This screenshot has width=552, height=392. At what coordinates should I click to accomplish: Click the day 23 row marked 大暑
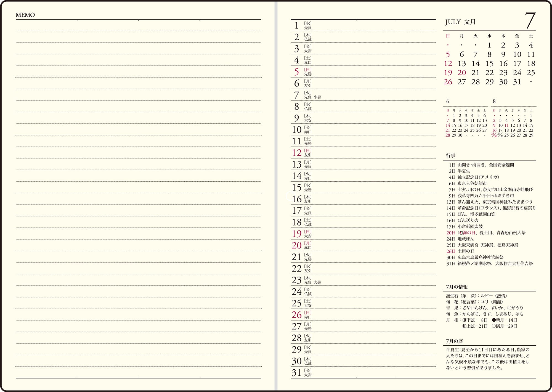[x=363, y=280]
